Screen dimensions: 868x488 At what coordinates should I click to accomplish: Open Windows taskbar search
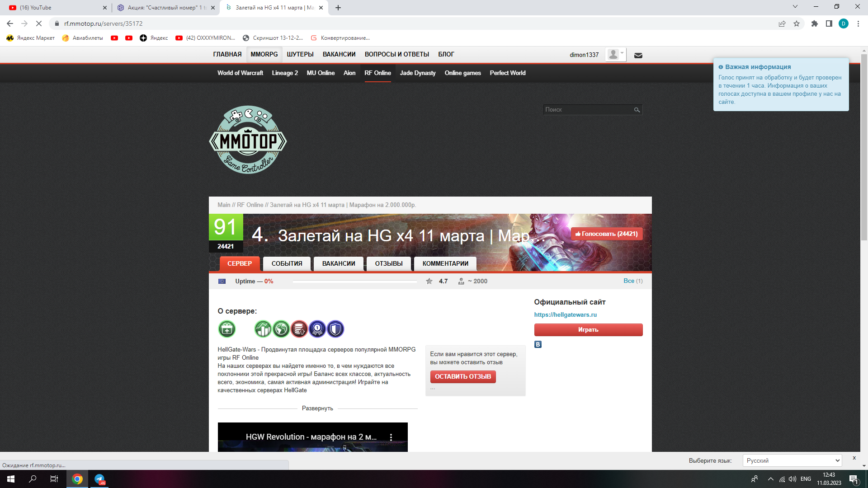pyautogui.click(x=33, y=479)
